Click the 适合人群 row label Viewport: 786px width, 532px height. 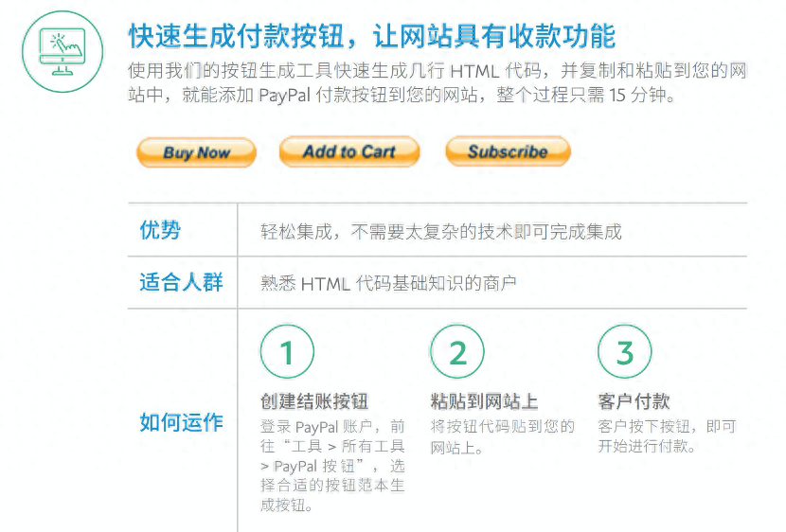181,282
